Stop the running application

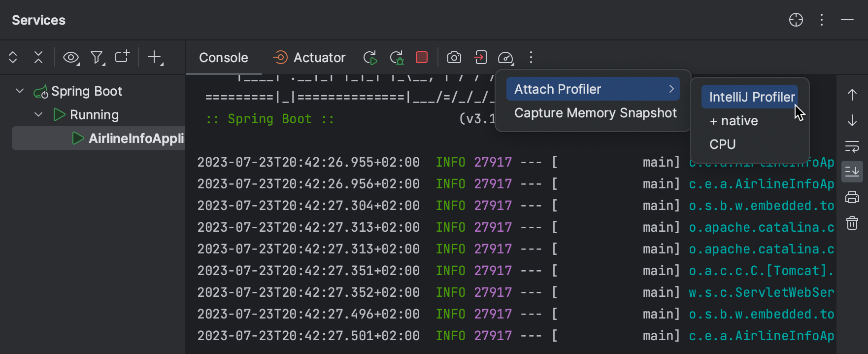pyautogui.click(x=422, y=57)
